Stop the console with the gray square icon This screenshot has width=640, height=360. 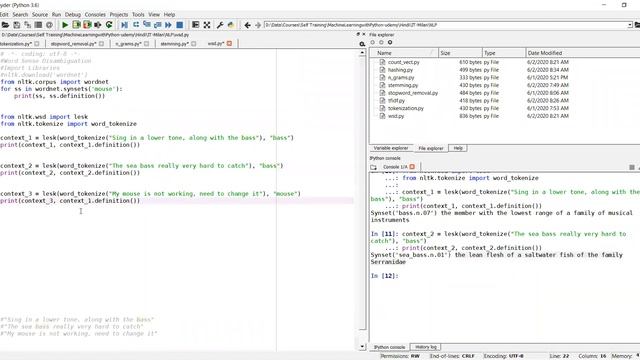(x=632, y=167)
